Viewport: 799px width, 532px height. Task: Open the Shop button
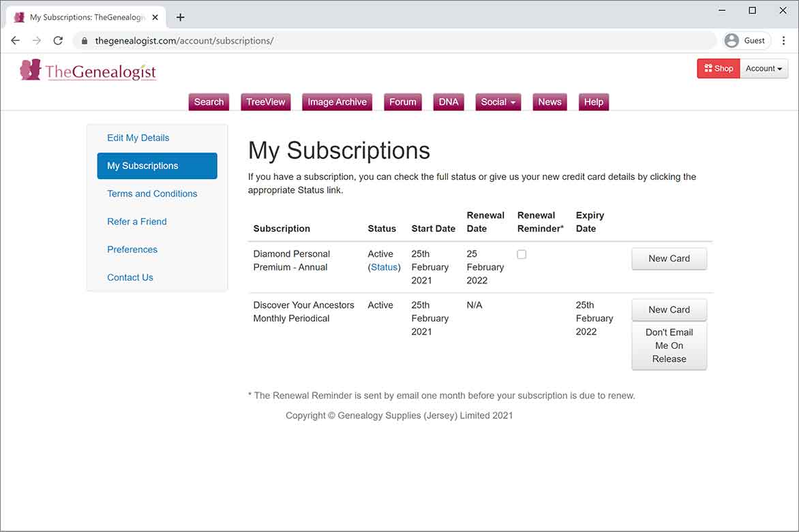click(719, 69)
